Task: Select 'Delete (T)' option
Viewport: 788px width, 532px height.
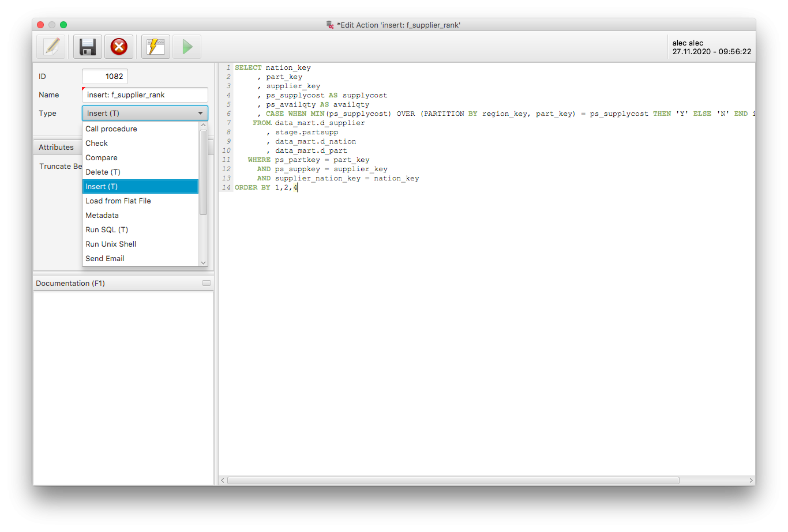Action: pyautogui.click(x=103, y=172)
